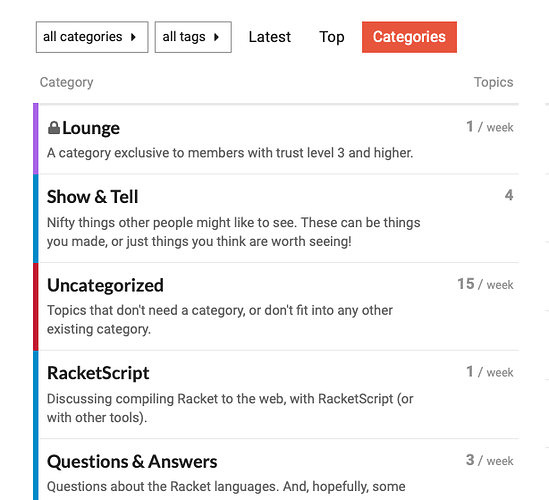Click the Questions & Answers description text
Screen dimensions: 549x500
226,487
